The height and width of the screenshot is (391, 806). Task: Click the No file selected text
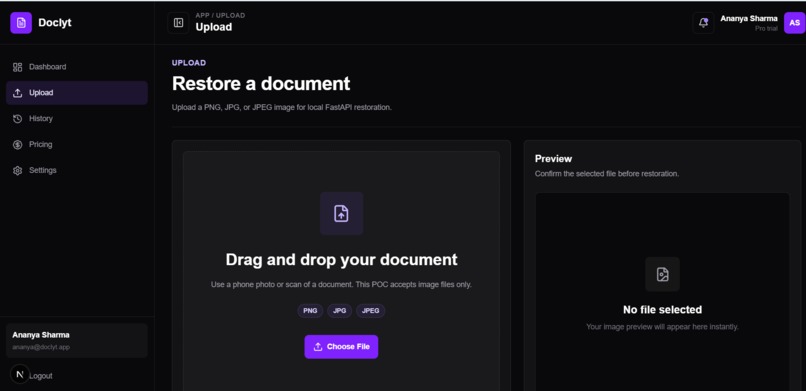click(x=663, y=310)
